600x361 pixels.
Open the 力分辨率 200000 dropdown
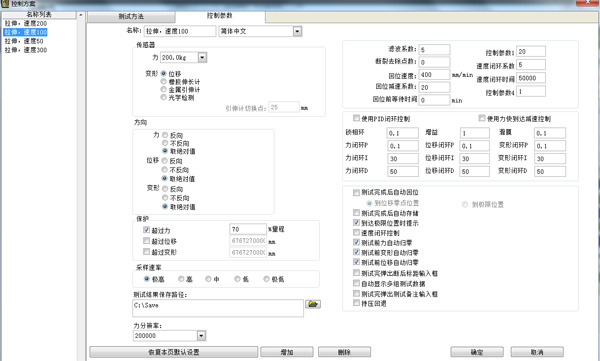[201, 336]
